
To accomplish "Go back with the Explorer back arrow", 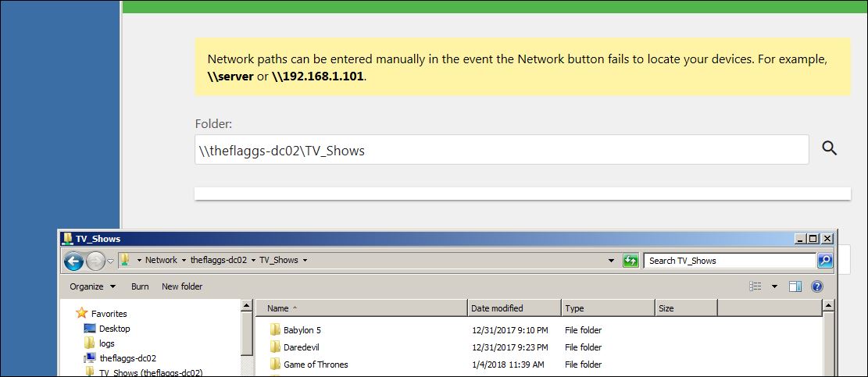I will pyautogui.click(x=73, y=261).
